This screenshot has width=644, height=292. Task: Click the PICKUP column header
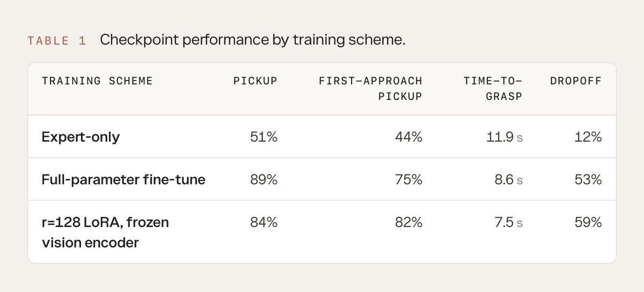[255, 81]
